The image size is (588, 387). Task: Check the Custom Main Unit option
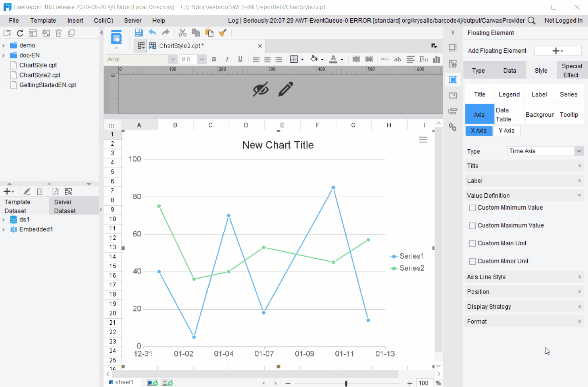click(472, 243)
